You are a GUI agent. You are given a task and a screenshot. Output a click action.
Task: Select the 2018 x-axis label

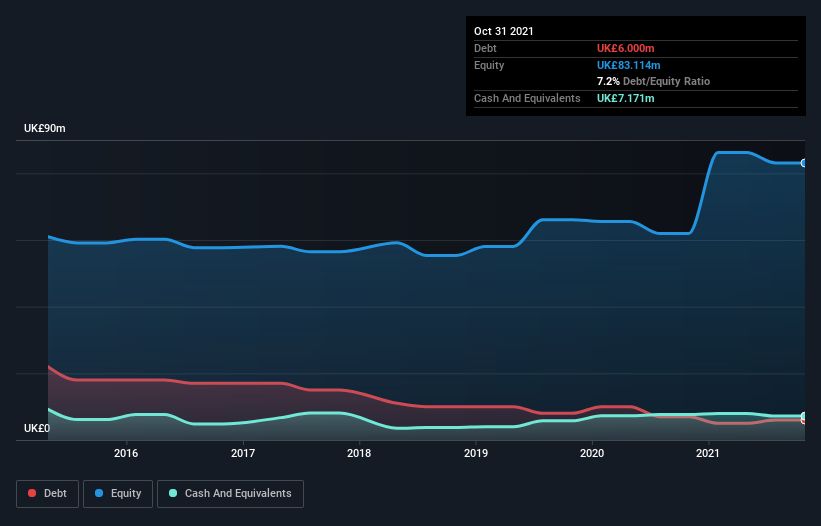(359, 453)
